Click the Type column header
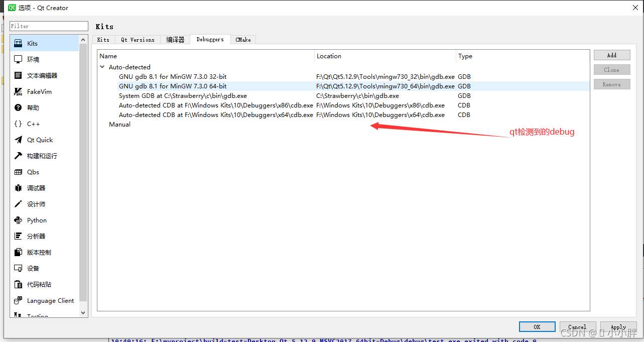The image size is (644, 342). click(x=523, y=56)
